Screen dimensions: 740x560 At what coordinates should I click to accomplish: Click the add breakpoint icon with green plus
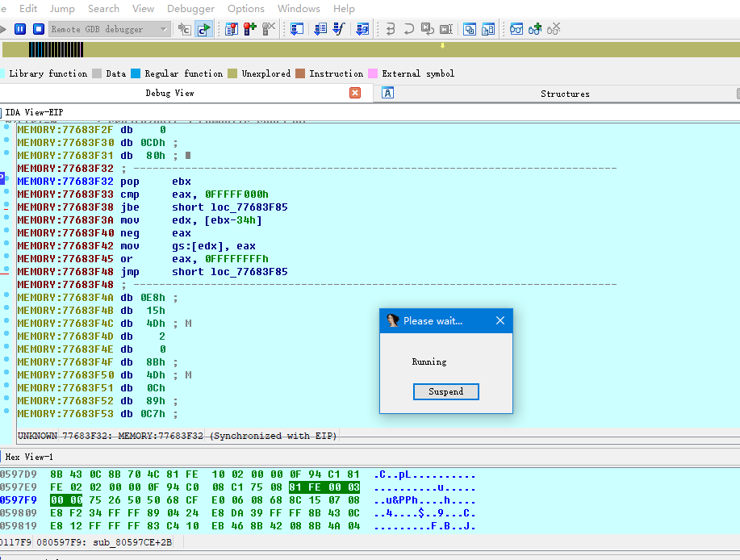click(x=249, y=29)
